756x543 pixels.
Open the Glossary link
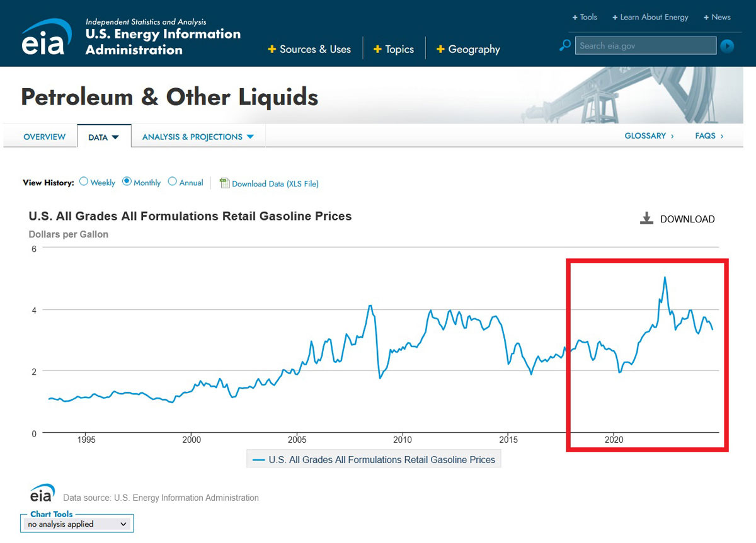pos(649,135)
